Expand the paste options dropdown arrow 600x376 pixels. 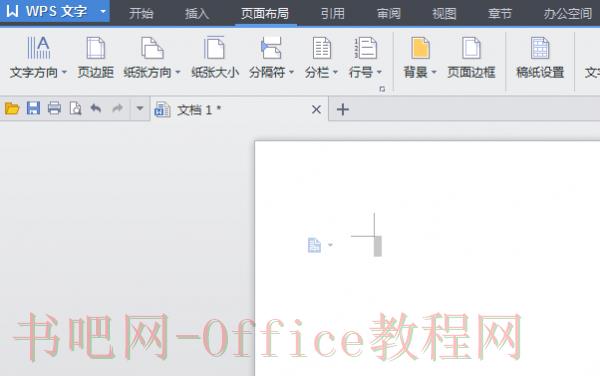(330, 245)
